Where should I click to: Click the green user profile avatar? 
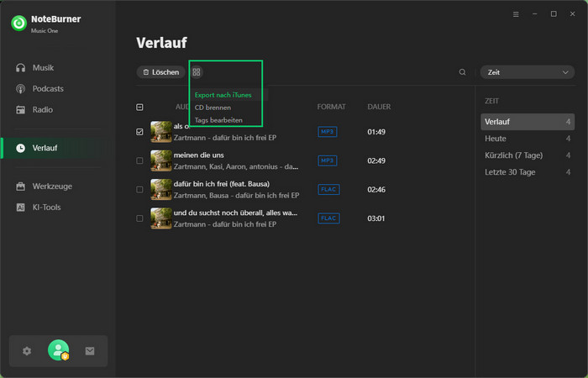point(58,350)
